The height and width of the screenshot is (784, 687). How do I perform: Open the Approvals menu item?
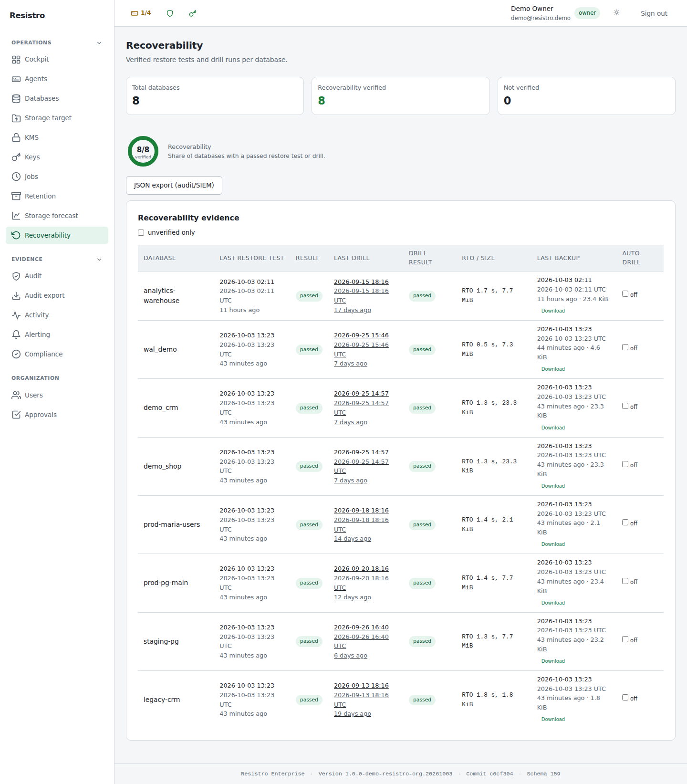point(57,415)
